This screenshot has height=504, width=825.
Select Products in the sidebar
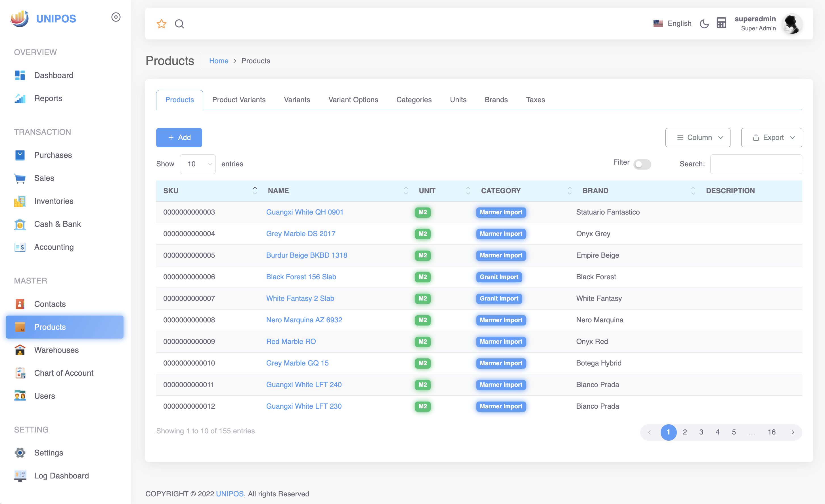[65, 327]
